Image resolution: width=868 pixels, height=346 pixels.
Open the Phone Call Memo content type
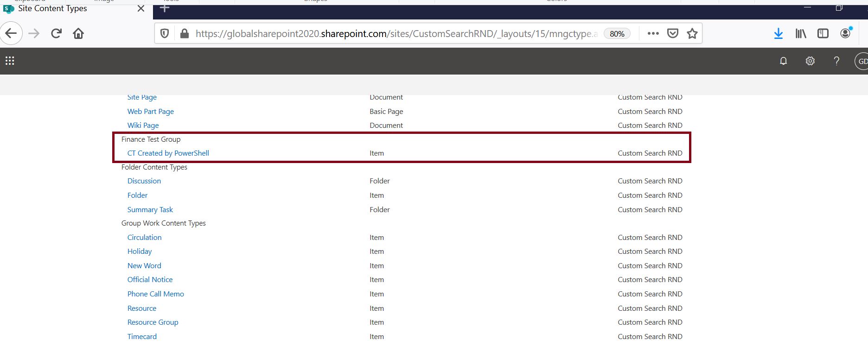point(155,294)
